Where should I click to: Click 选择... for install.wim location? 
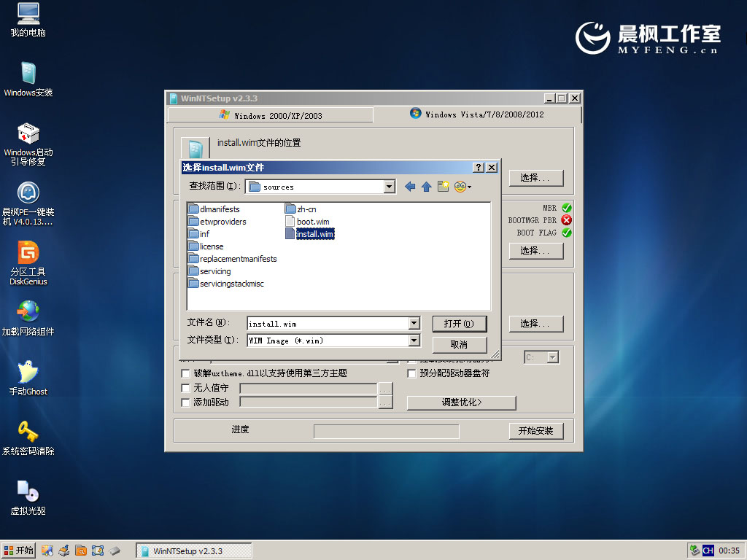536,178
